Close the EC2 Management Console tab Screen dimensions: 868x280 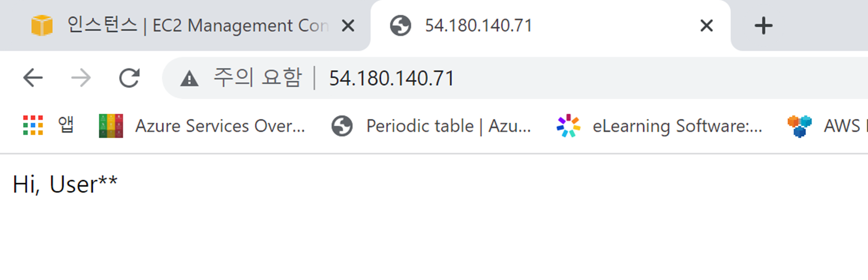click(348, 25)
